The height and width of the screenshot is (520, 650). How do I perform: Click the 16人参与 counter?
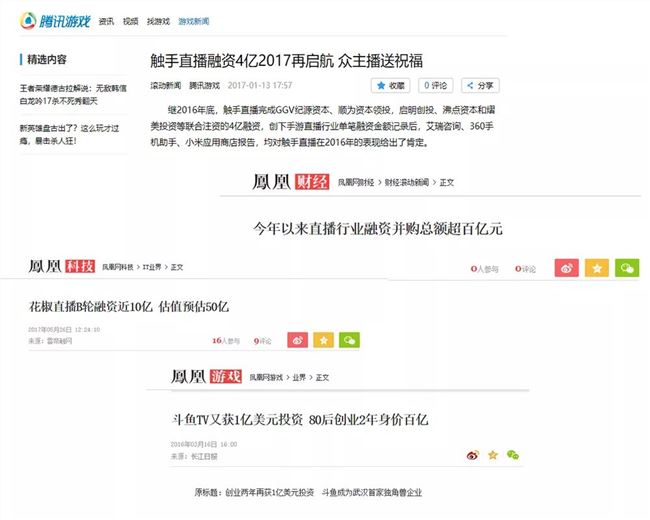pos(226,341)
